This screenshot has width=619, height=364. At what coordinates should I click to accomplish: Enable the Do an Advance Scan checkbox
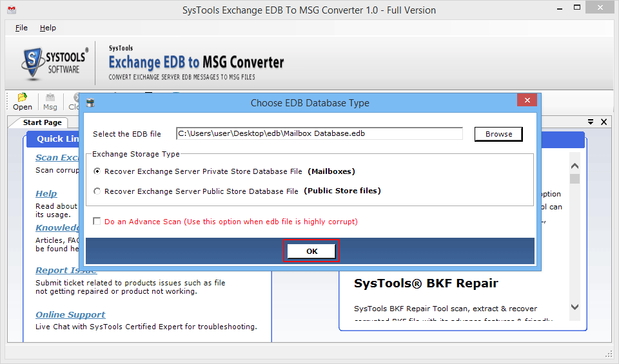click(x=97, y=221)
